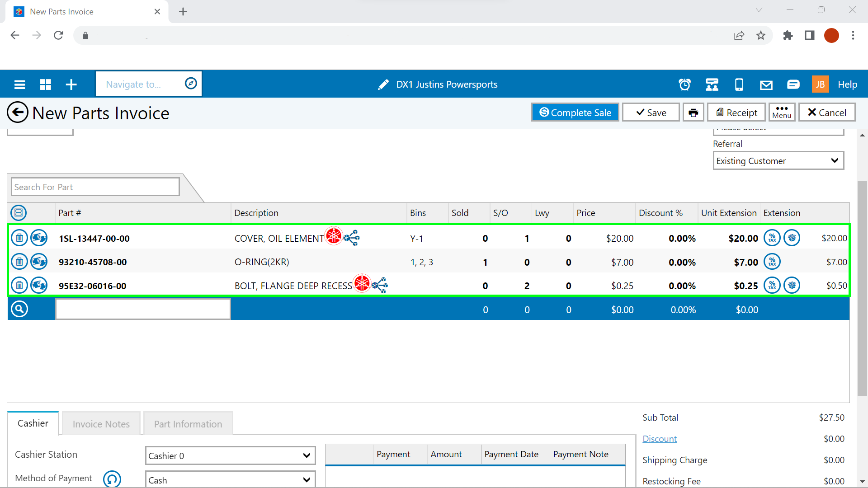
Task: Open the grid apps dashboard icon
Action: click(46, 84)
